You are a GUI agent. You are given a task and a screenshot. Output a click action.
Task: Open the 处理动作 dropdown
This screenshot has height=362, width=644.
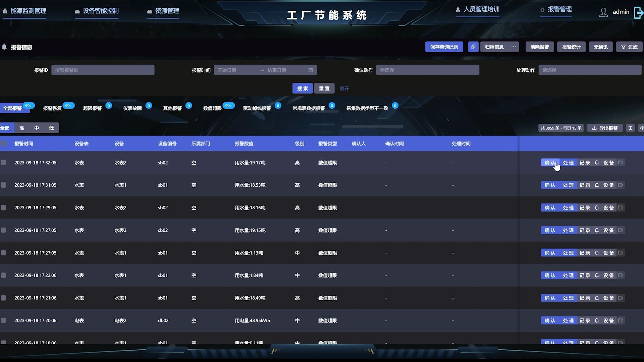tap(590, 70)
